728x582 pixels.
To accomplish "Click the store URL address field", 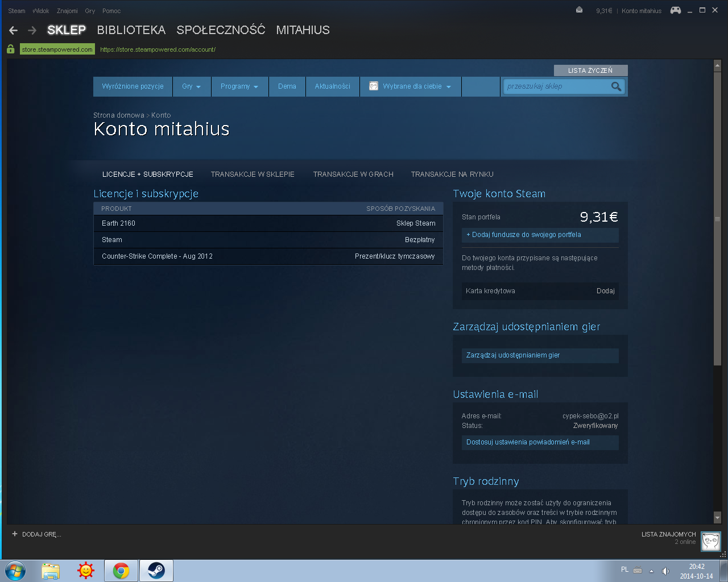I will [x=158, y=49].
